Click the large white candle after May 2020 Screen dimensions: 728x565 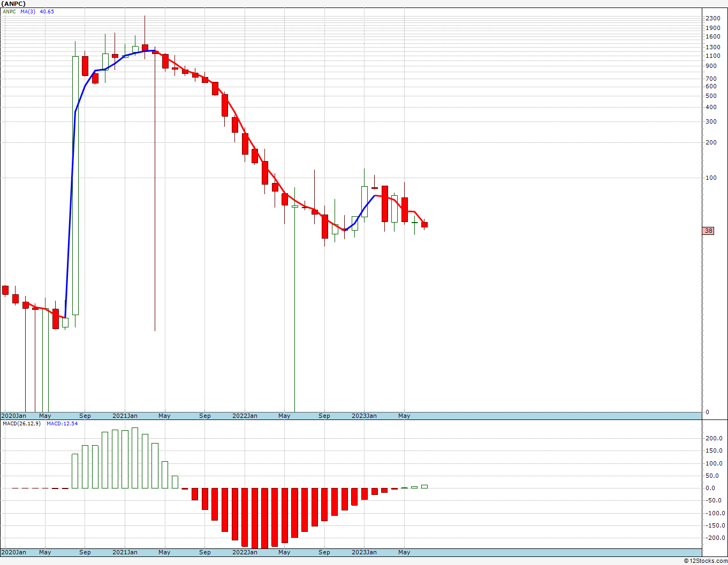tap(75, 185)
